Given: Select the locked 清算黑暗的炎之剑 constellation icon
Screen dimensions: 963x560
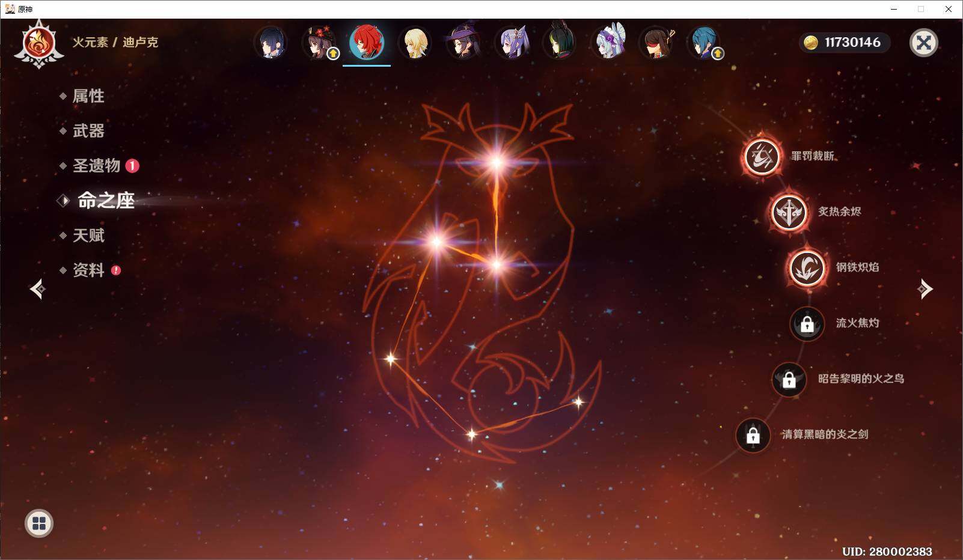Looking at the screenshot, I should click(753, 435).
